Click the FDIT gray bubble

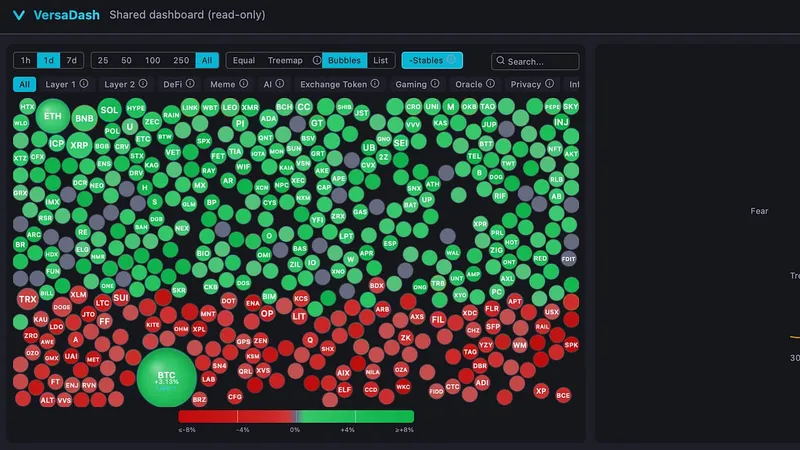coord(568,259)
